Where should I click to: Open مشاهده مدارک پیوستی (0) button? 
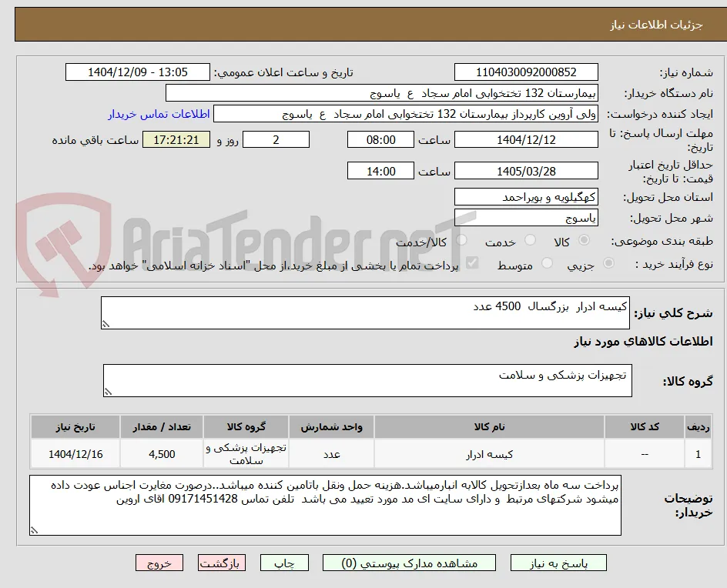point(409,563)
